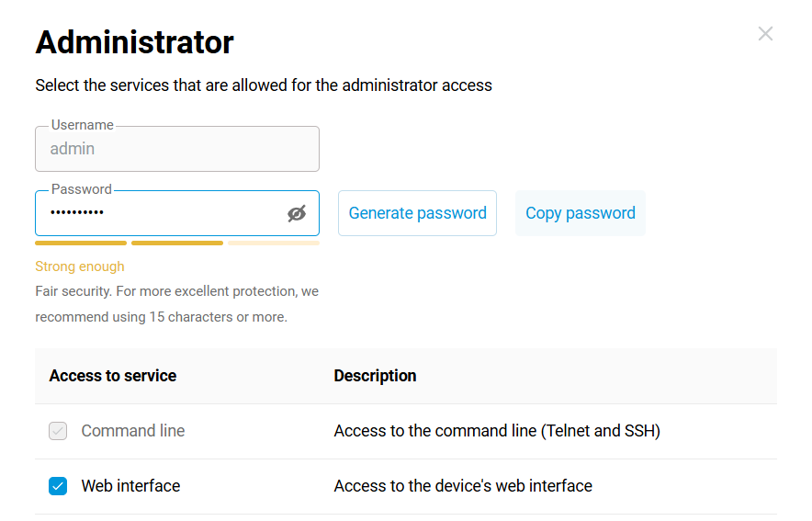Close the Administrator dialog with the X
Screen dimensions: 812x521
click(x=765, y=34)
